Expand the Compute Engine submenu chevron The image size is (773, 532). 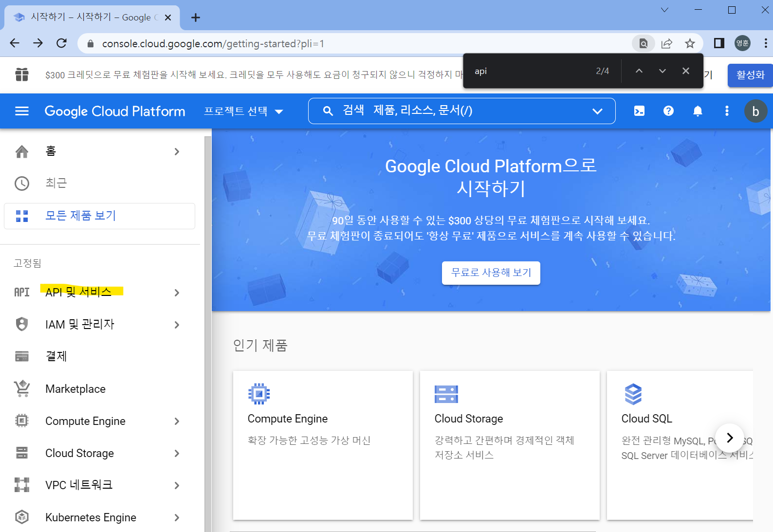[x=177, y=421]
